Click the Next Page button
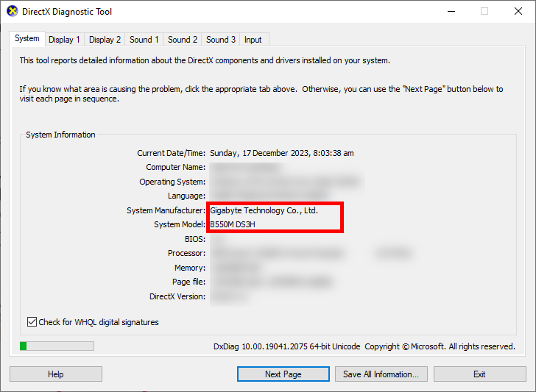The image size is (536, 392). coord(283,374)
